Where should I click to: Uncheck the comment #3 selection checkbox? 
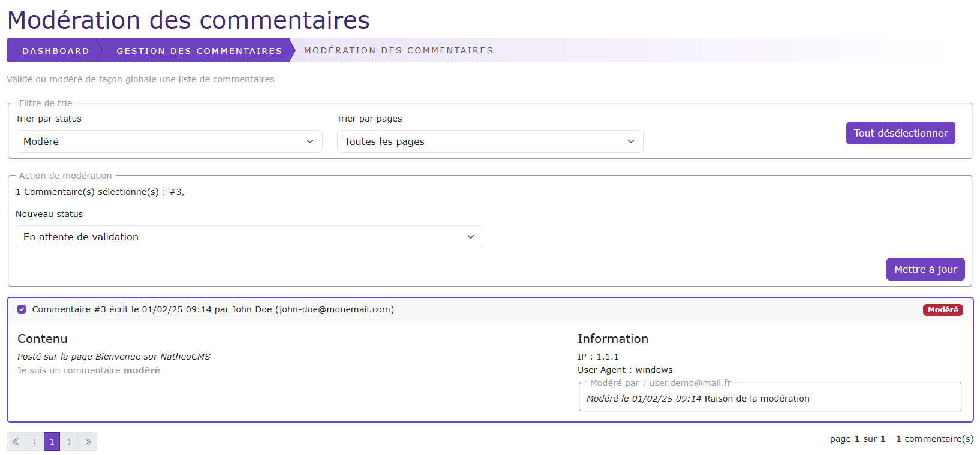22,309
